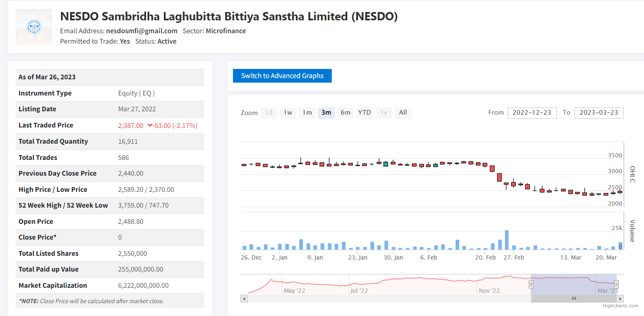
Task: Switch chart zoom to 6m
Action: pos(345,113)
